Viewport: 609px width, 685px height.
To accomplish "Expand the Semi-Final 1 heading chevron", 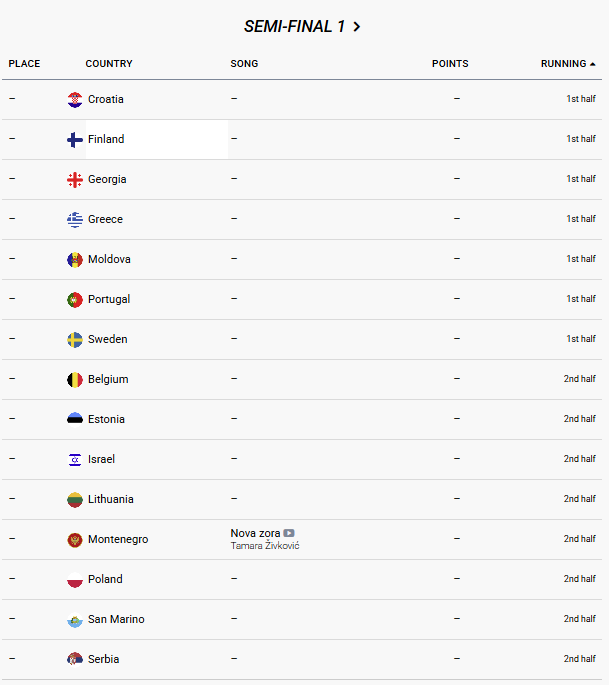I will [357, 27].
